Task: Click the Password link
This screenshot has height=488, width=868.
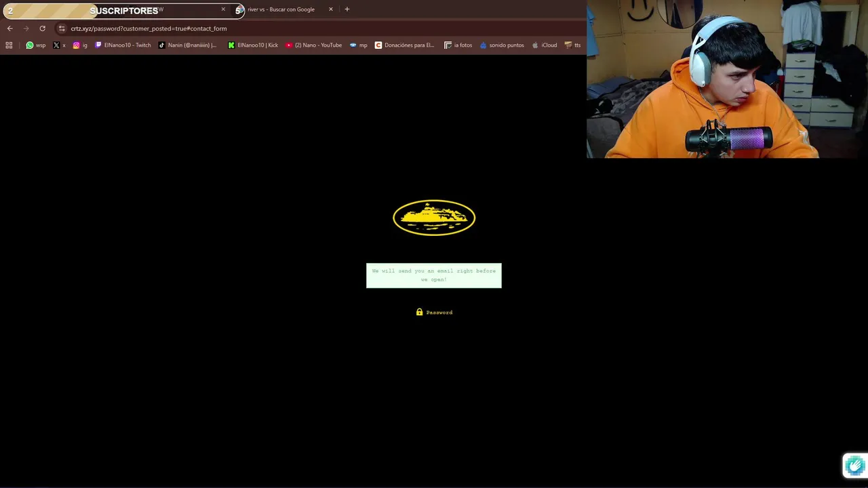Action: [439, 312]
